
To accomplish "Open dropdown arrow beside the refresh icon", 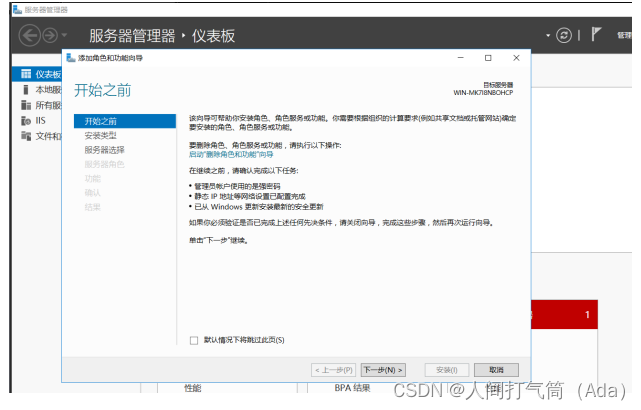I will 548,35.
